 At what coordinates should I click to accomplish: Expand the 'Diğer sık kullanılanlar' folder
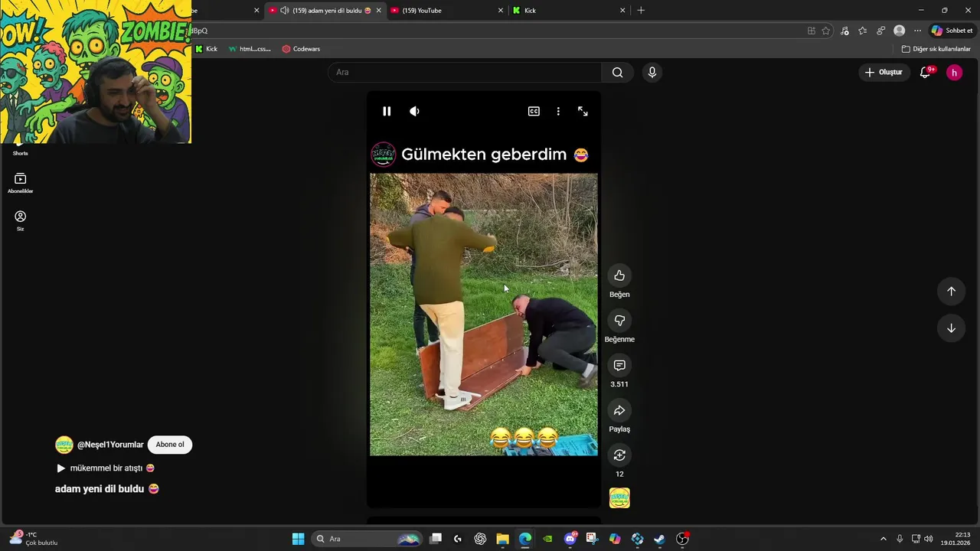tap(936, 49)
